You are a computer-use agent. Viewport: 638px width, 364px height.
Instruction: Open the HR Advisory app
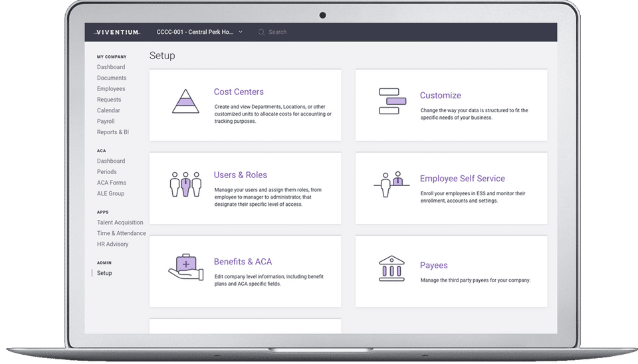(113, 244)
